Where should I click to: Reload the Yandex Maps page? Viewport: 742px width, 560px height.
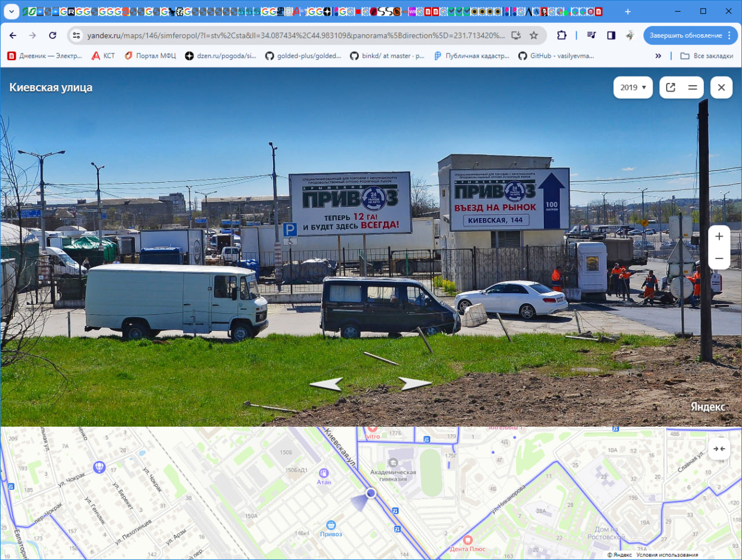[52, 35]
